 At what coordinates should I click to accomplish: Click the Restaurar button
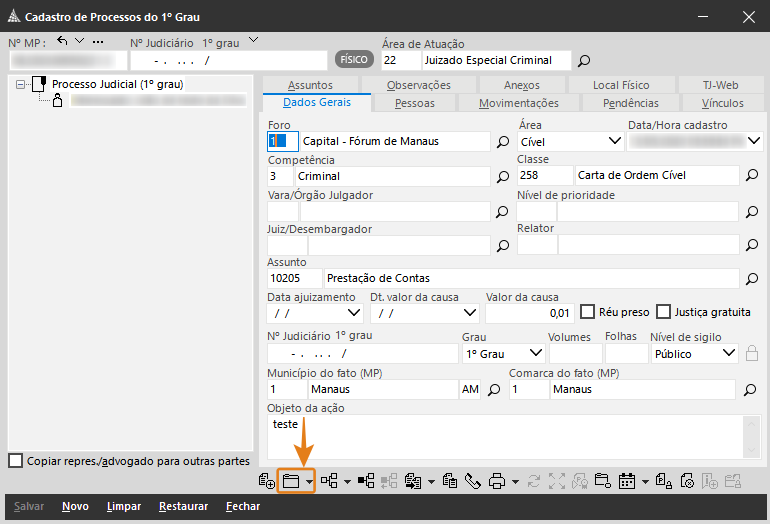pyautogui.click(x=183, y=506)
